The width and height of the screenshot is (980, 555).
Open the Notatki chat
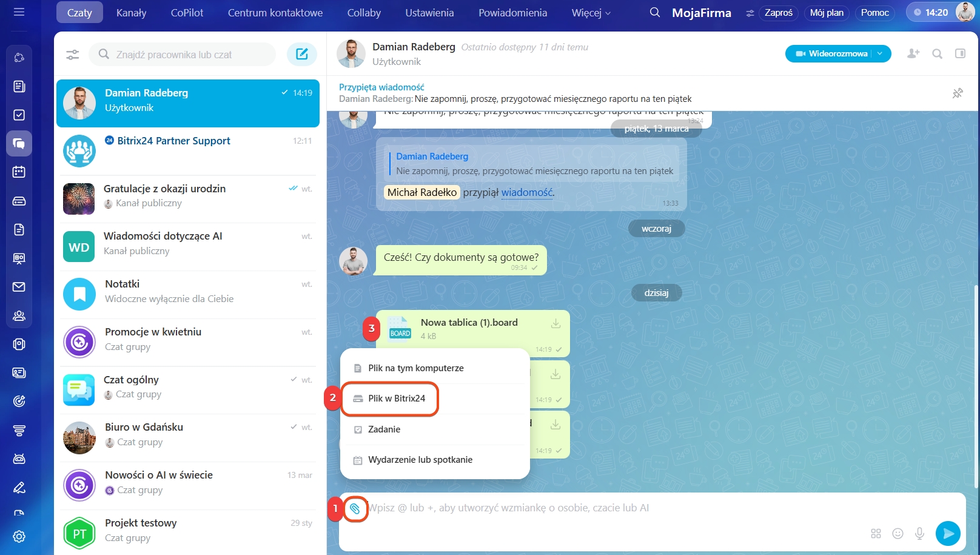point(188,295)
